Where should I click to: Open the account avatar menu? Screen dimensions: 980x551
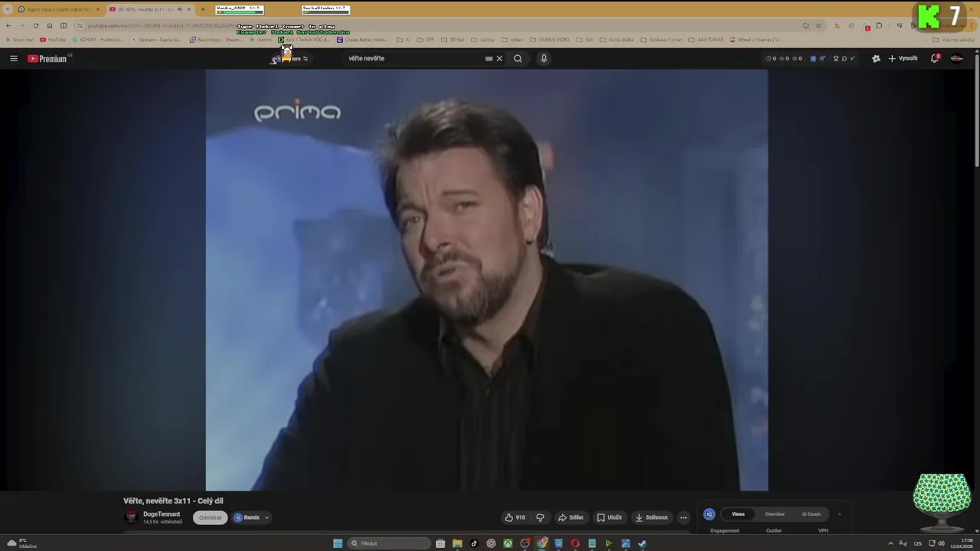point(956,58)
